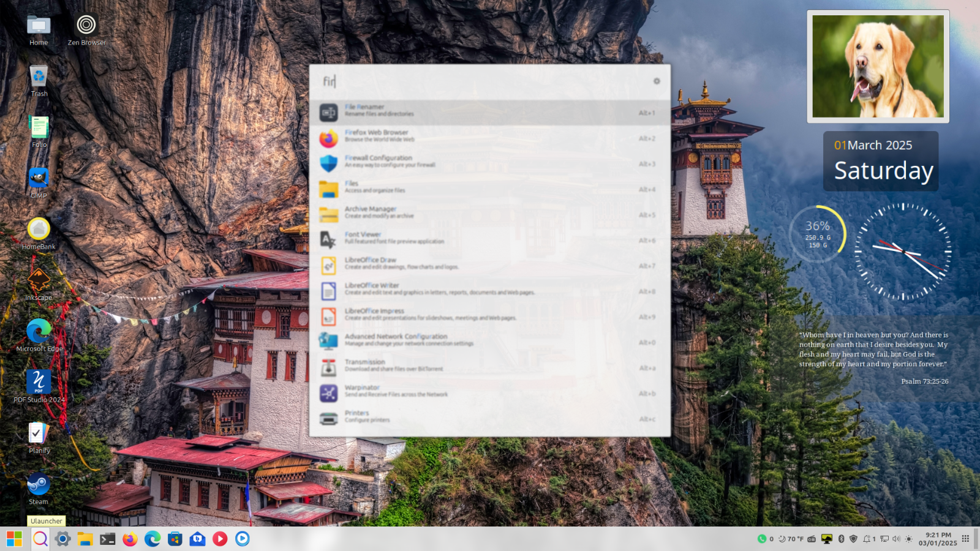Select the File Renamer result icon
The width and height of the screenshot is (980, 551).
pos(329,113)
